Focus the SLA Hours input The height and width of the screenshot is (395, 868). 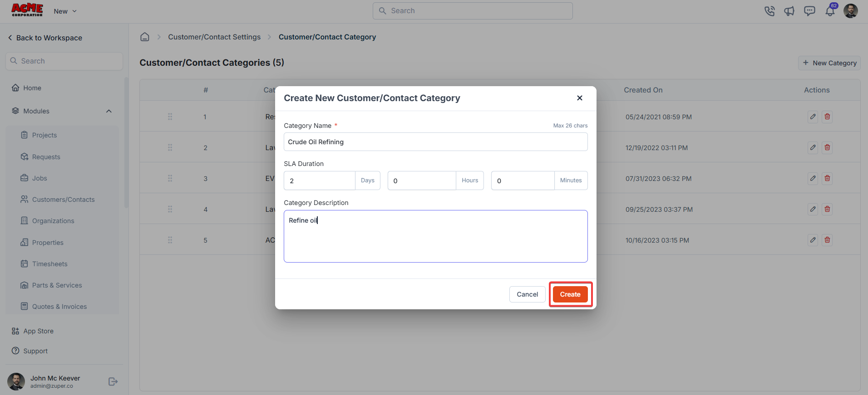coord(422,180)
